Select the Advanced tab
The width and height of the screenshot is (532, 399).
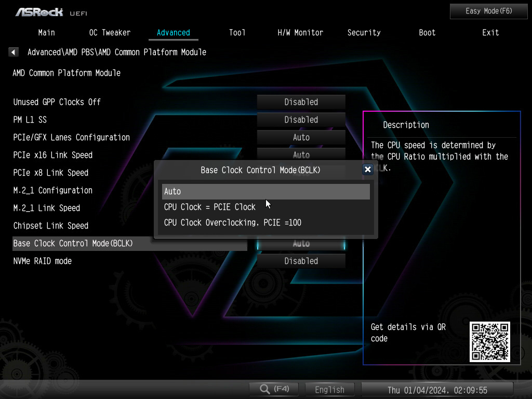[174, 33]
